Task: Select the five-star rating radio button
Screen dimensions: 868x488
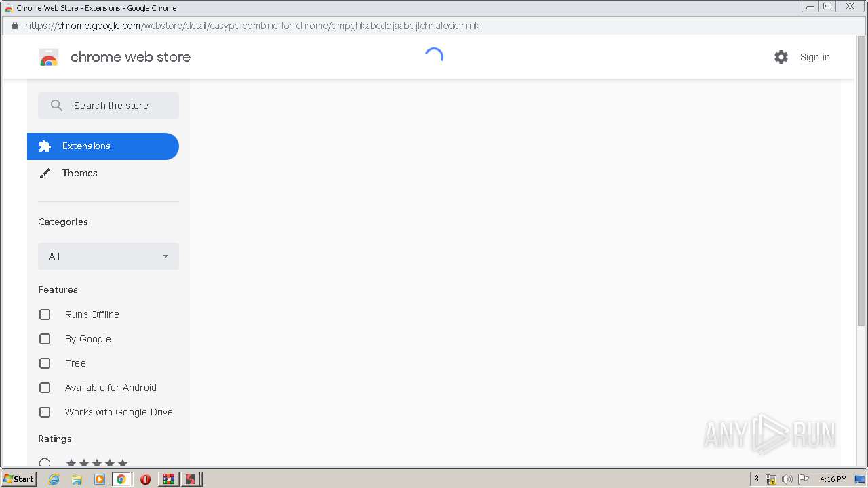Action: point(45,463)
